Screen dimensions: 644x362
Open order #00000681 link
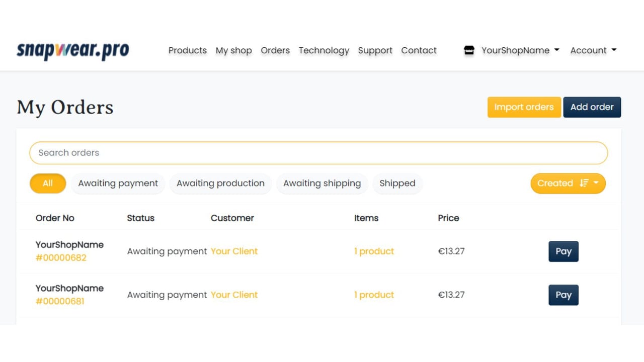(x=60, y=301)
